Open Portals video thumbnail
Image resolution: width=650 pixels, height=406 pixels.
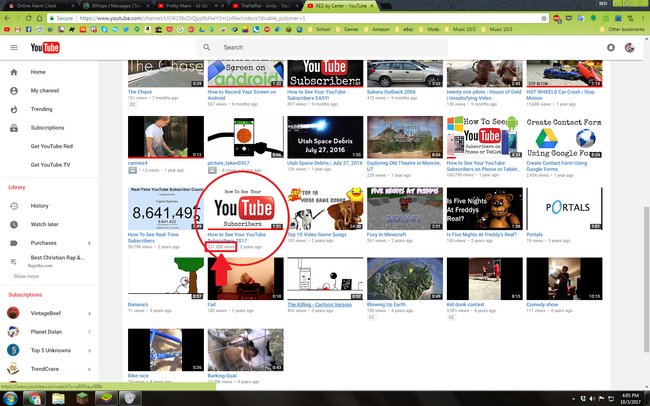coord(564,209)
